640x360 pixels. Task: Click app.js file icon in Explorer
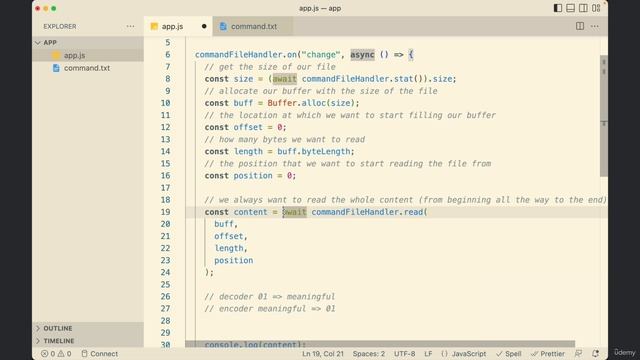pos(56,55)
